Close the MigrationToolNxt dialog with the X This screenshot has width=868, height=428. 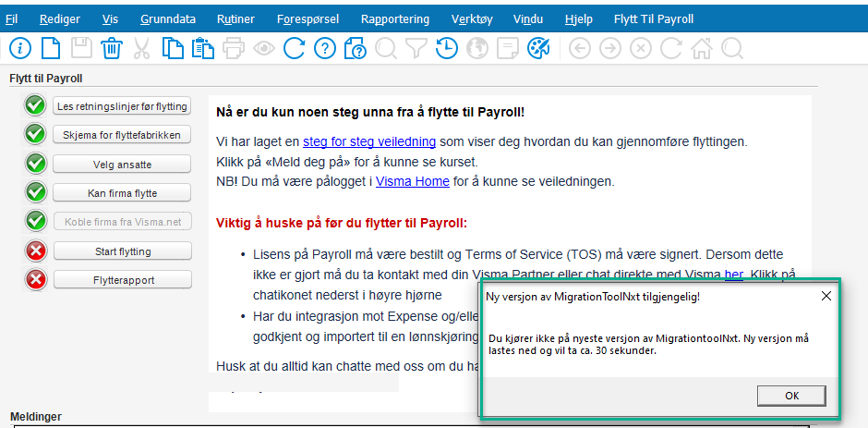tap(826, 296)
